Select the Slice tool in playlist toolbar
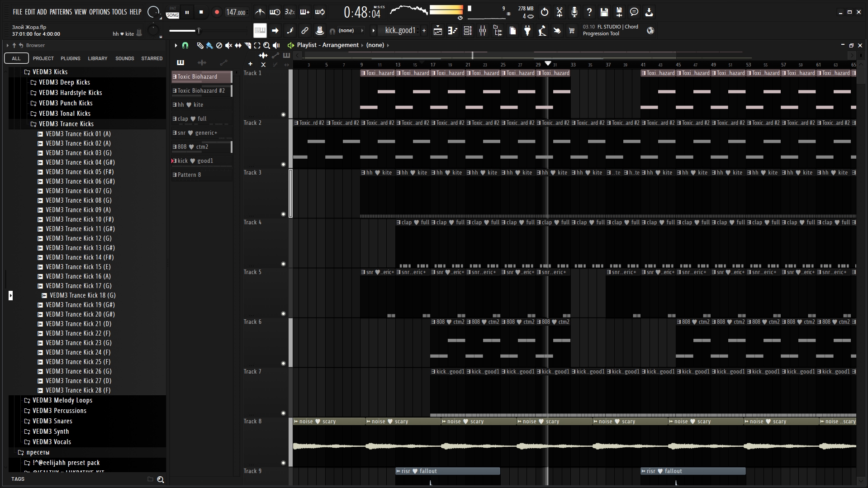 click(x=247, y=45)
